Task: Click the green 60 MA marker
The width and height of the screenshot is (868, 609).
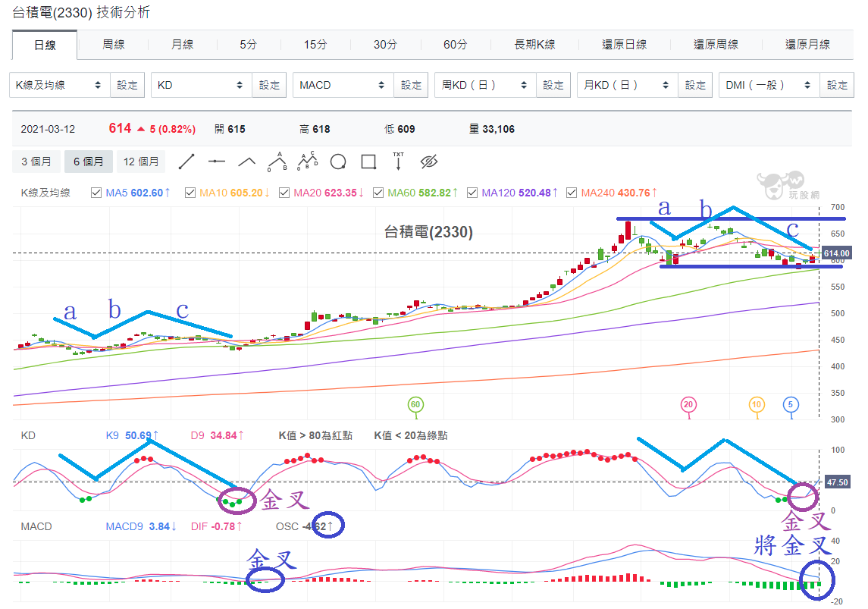Action: coord(415,405)
